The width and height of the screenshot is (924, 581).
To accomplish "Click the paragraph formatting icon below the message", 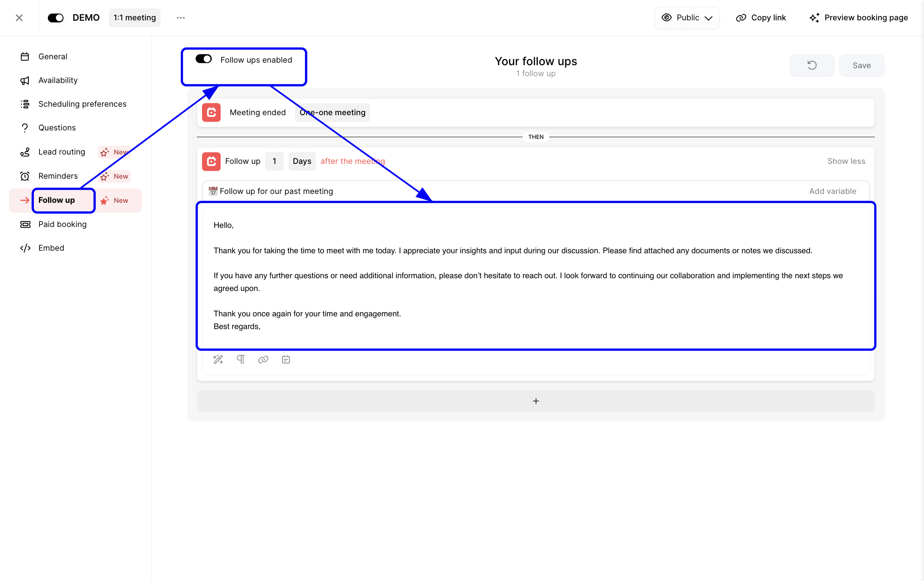I will tap(241, 359).
